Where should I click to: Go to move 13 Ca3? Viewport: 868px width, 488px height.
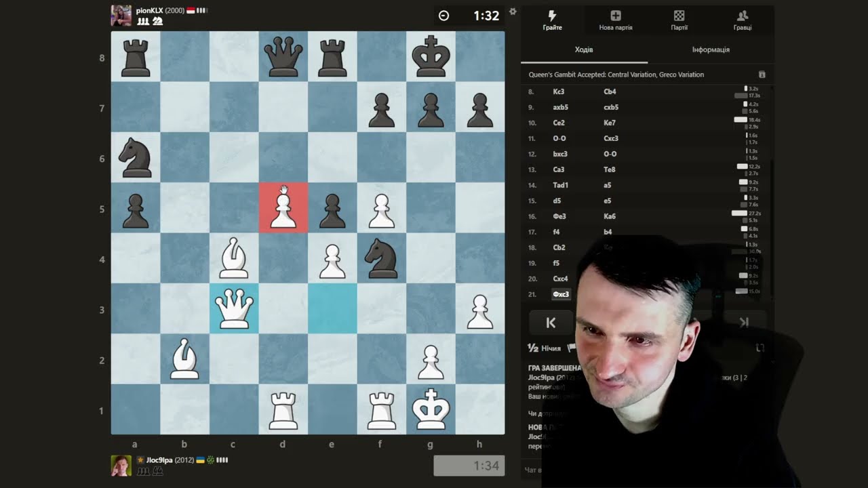click(x=559, y=169)
